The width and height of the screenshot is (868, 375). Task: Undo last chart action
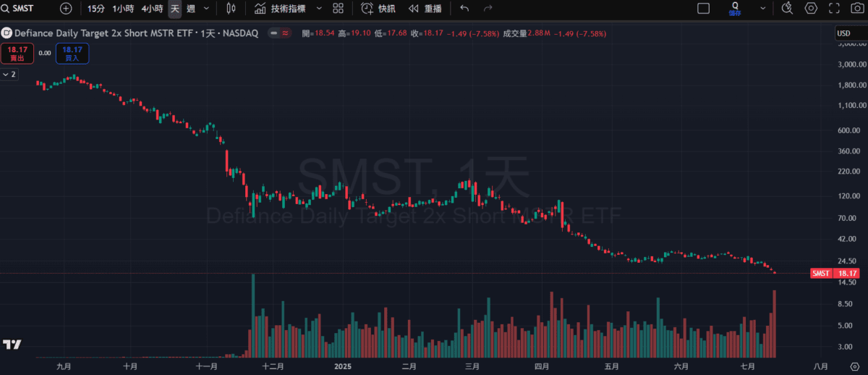[x=464, y=9]
